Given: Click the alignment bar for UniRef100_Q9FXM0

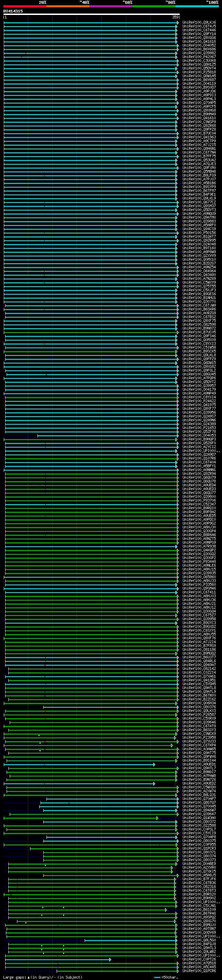Looking at the screenshot, I should point(91,168).
